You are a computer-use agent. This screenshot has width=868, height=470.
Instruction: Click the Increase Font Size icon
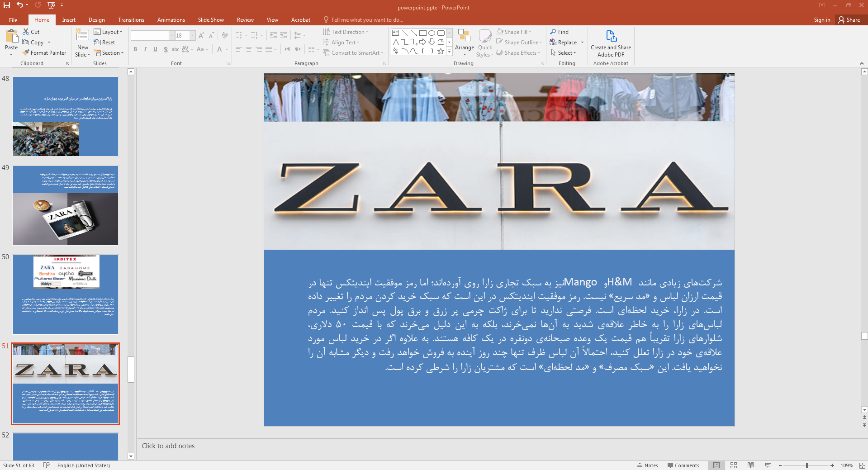click(x=201, y=35)
